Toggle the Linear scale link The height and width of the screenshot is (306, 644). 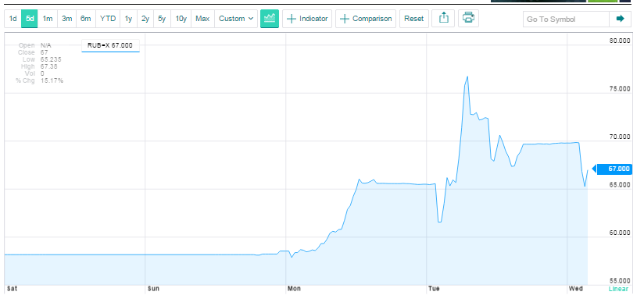(618, 289)
